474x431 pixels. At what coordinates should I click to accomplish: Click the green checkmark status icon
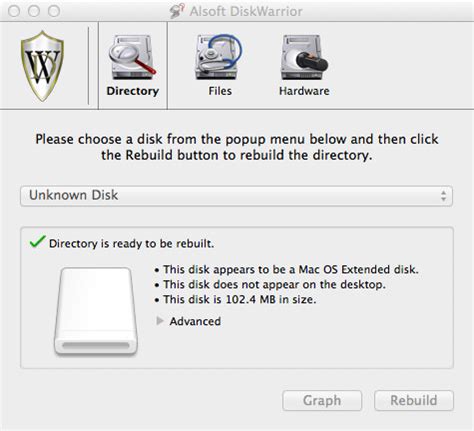[37, 242]
